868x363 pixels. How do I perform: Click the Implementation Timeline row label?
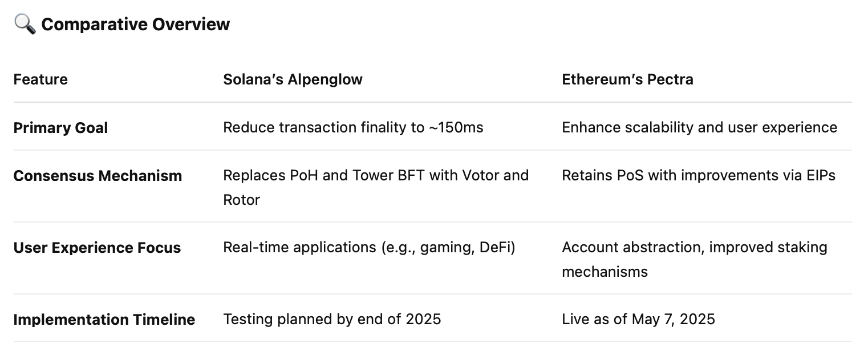pyautogui.click(x=104, y=320)
